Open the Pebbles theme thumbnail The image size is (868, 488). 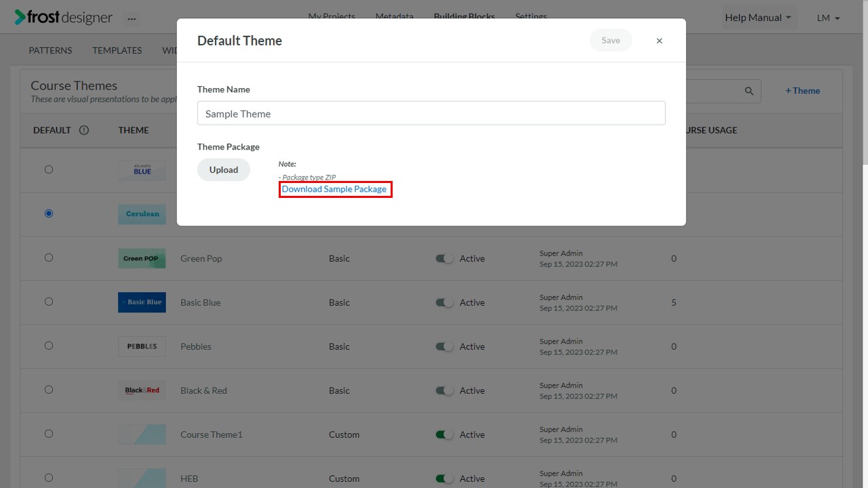tap(142, 346)
